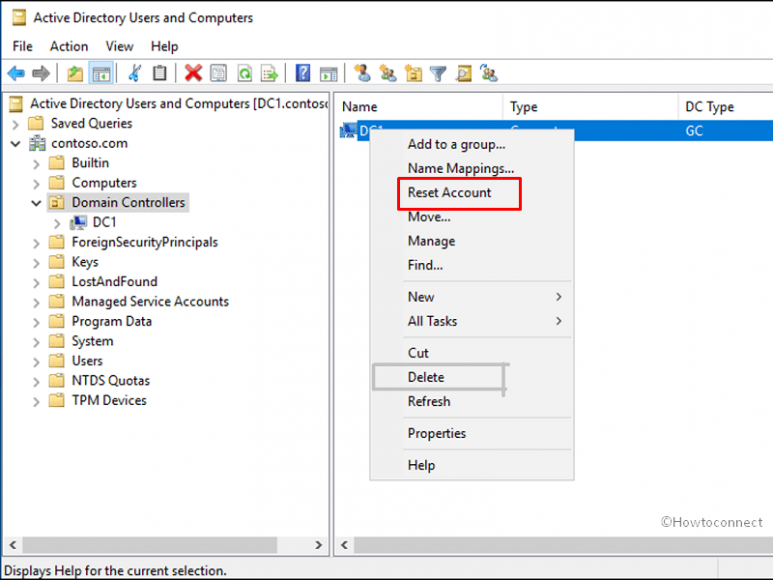The image size is (773, 580).
Task: Create a new group with toolbar icon
Action: pos(388,74)
